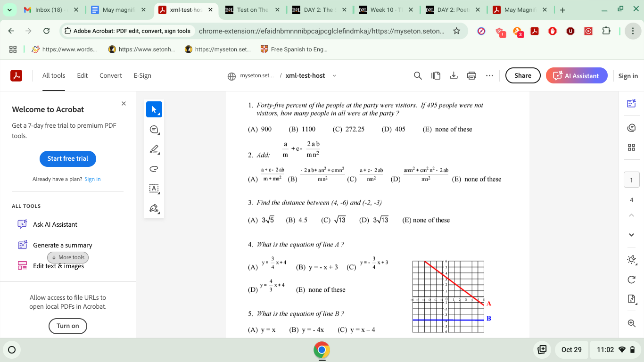The height and width of the screenshot is (362, 644).
Task: Open the Free Spanish to Eng bookmark
Action: (x=294, y=49)
